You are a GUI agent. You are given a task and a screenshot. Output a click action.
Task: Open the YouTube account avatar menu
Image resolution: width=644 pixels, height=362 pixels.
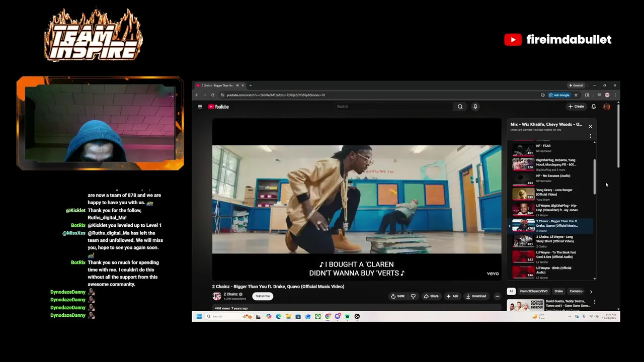tap(607, 107)
